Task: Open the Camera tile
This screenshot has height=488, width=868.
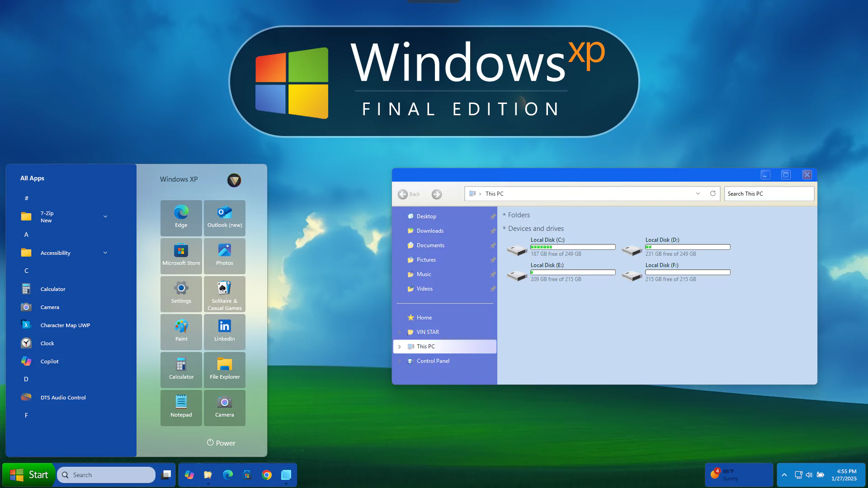Action: pyautogui.click(x=224, y=408)
